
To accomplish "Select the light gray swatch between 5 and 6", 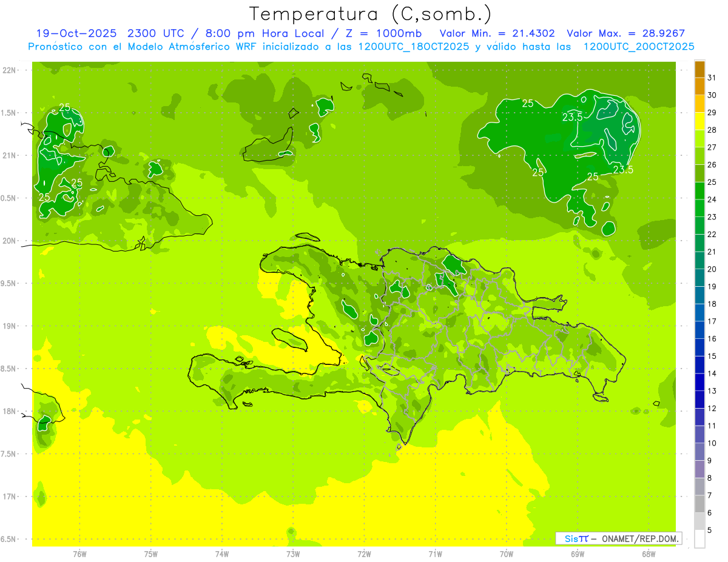I will coord(699,521).
